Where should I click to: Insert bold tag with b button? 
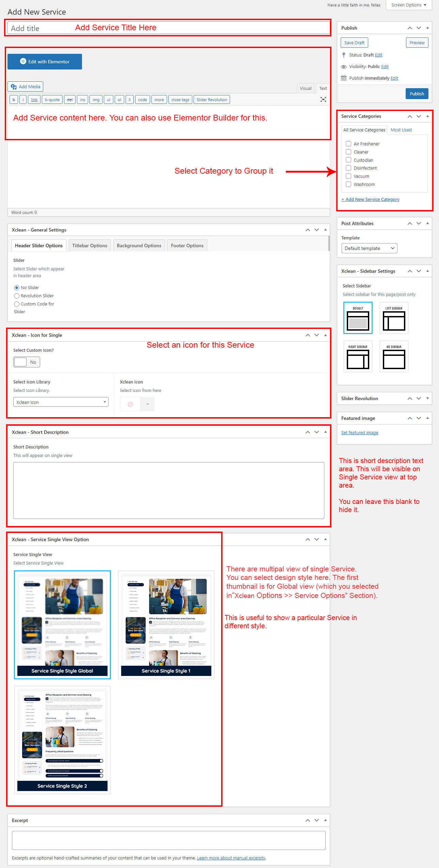point(14,100)
